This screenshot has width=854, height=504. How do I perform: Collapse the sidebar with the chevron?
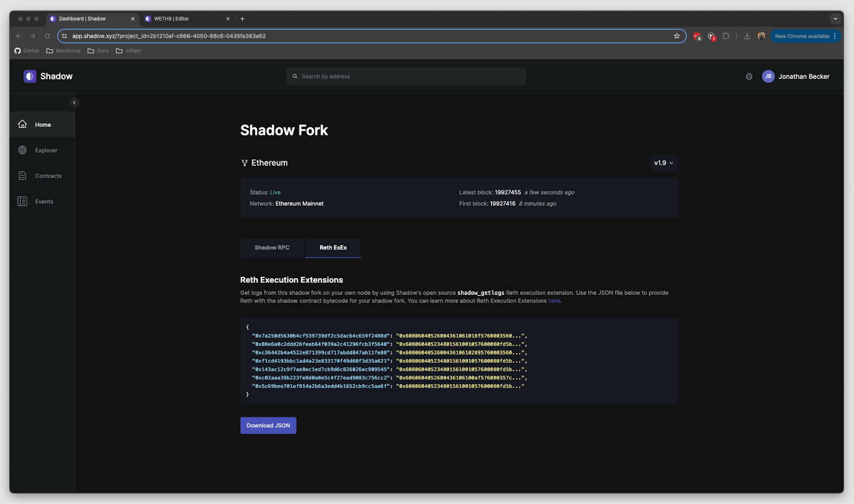pos(74,102)
